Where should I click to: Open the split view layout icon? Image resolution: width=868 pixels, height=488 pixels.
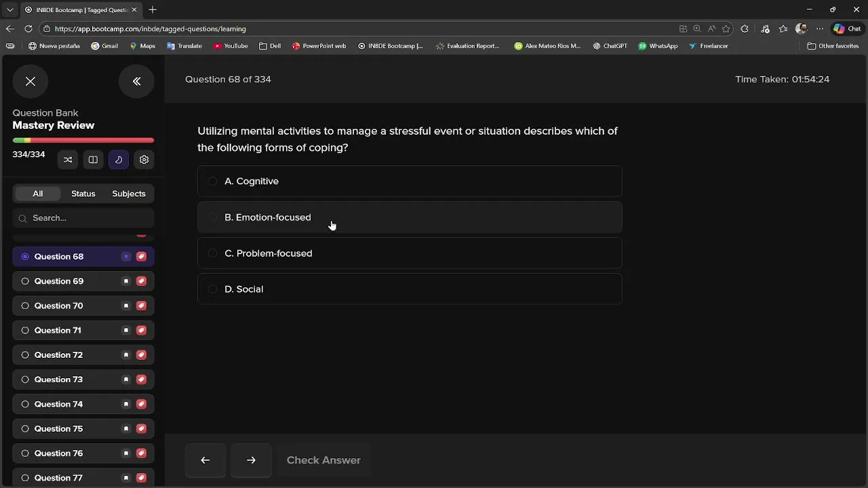click(93, 160)
